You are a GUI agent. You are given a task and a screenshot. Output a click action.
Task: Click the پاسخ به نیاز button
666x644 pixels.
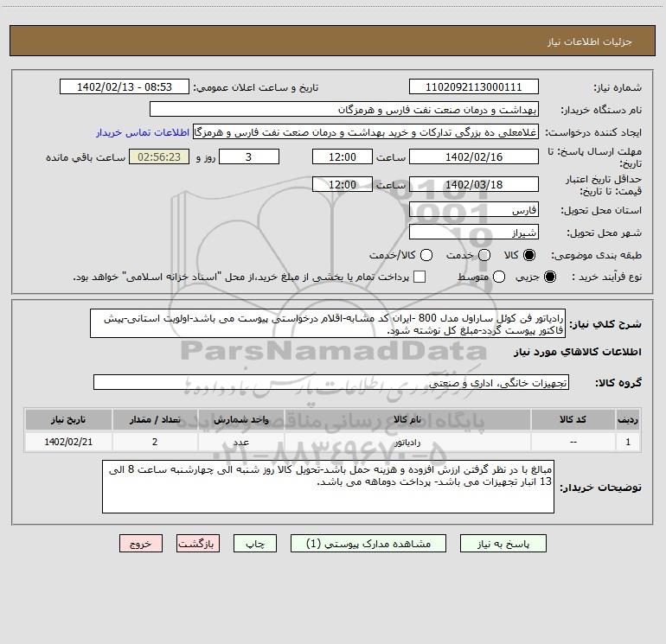pyautogui.click(x=503, y=544)
